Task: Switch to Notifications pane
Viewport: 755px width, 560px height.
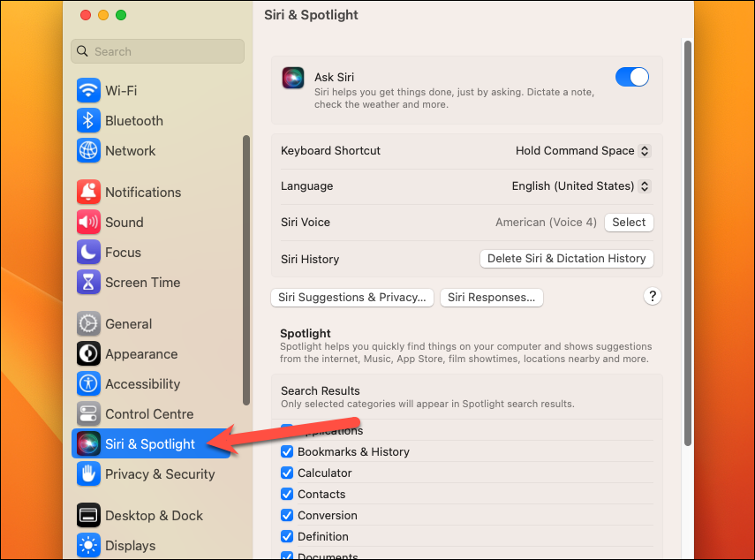Action: [x=143, y=193]
